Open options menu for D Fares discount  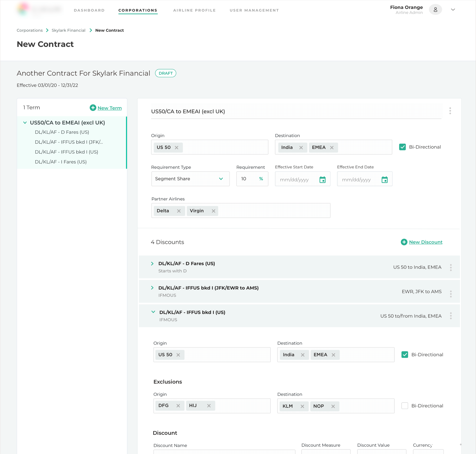click(x=451, y=267)
